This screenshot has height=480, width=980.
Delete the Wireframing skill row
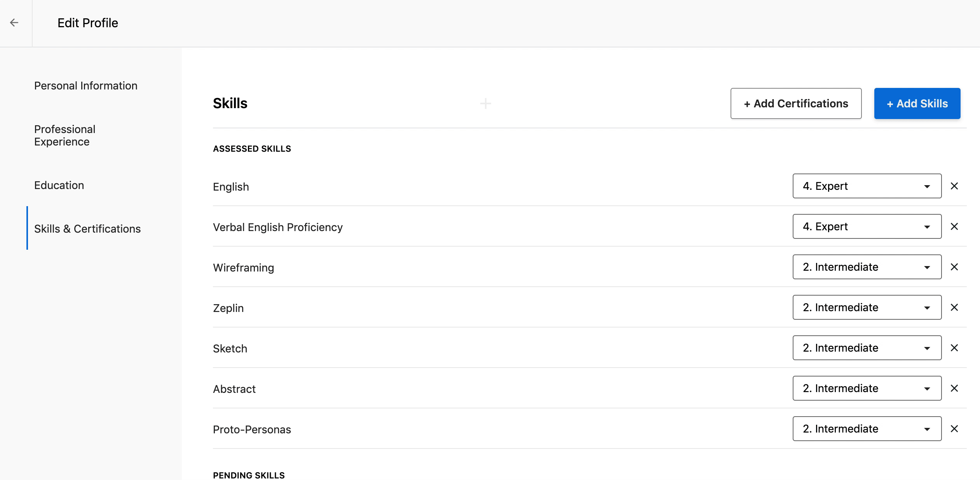pos(954,267)
